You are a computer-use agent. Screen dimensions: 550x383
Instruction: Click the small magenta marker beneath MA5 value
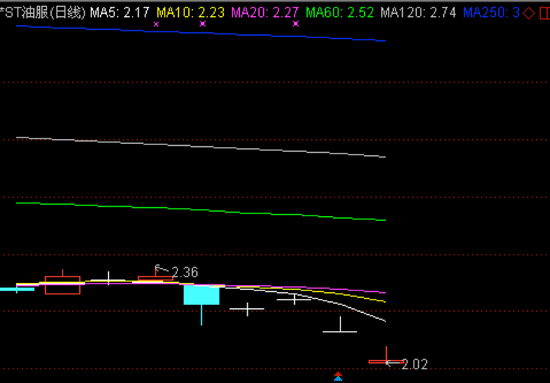click(156, 24)
